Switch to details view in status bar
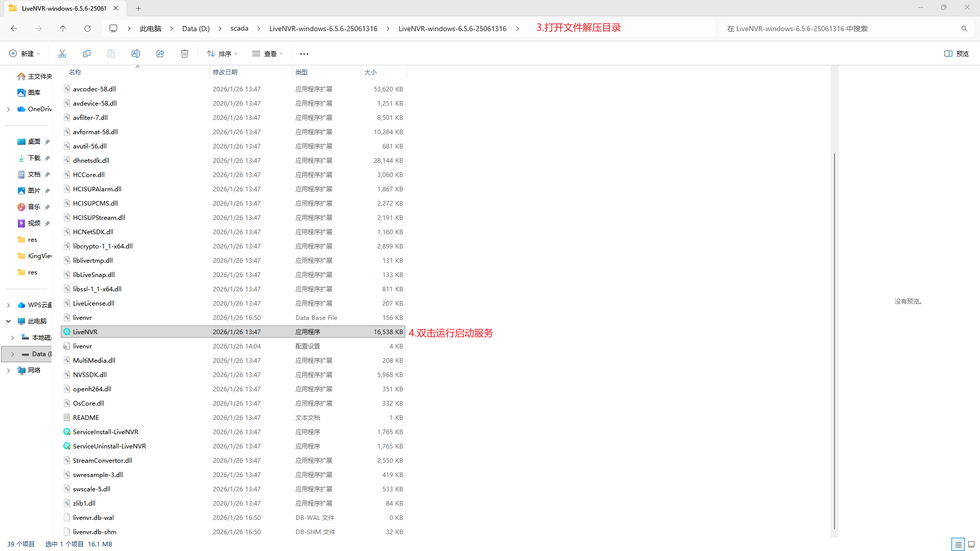This screenshot has height=551, width=980. [x=958, y=544]
